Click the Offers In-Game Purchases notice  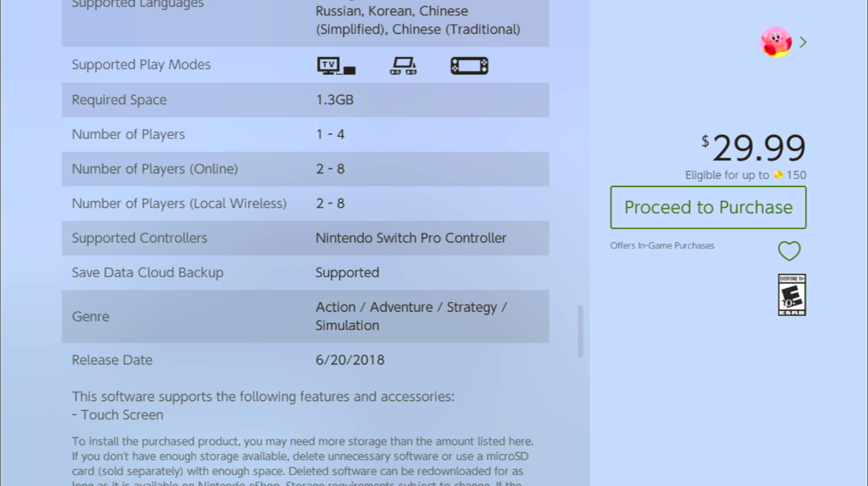(662, 246)
